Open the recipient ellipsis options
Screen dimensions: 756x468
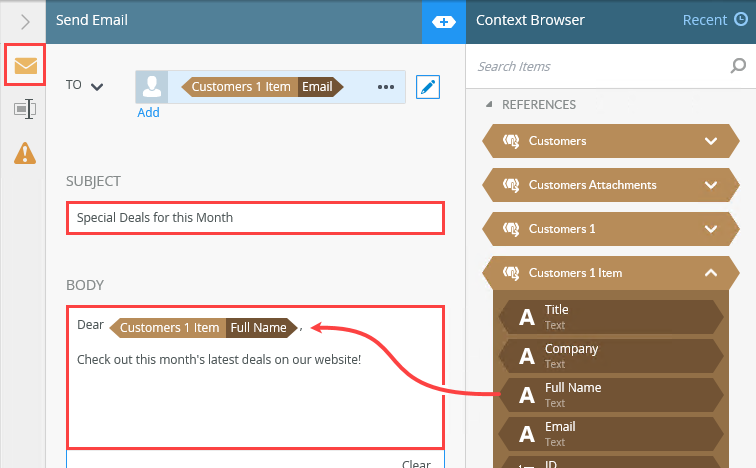tap(386, 87)
